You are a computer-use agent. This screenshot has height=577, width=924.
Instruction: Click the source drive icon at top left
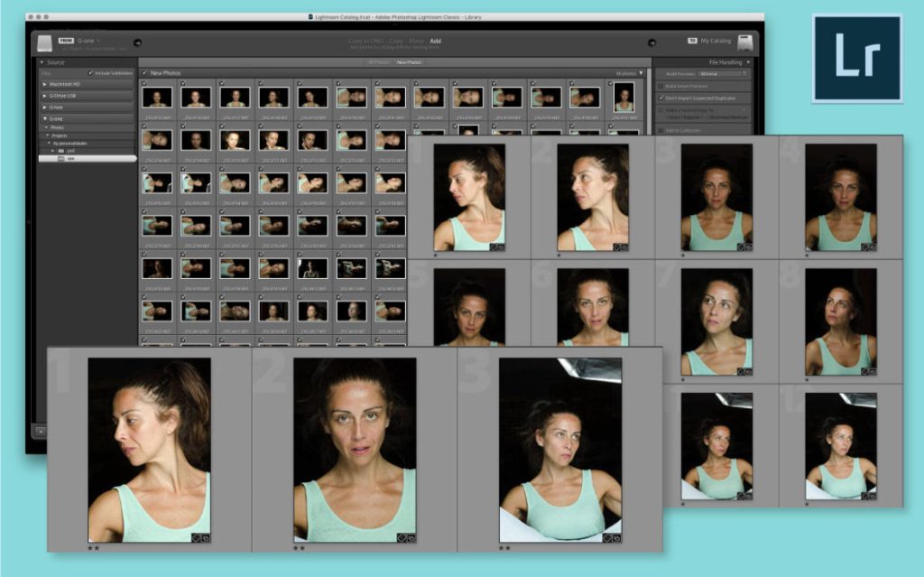43,42
